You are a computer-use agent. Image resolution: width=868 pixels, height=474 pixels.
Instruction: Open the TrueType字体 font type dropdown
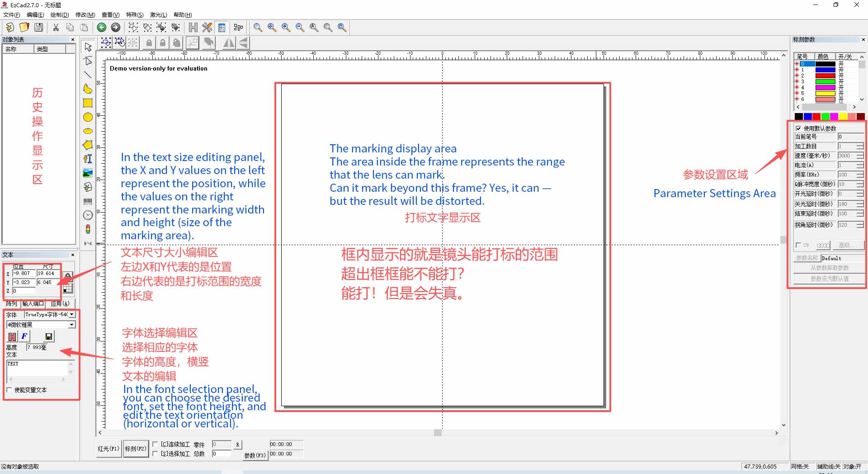[72, 314]
